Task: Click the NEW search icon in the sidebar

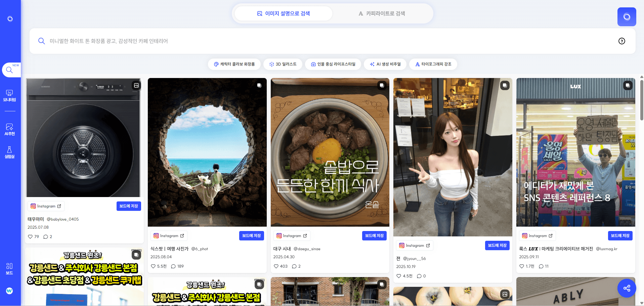Action: (x=9, y=70)
